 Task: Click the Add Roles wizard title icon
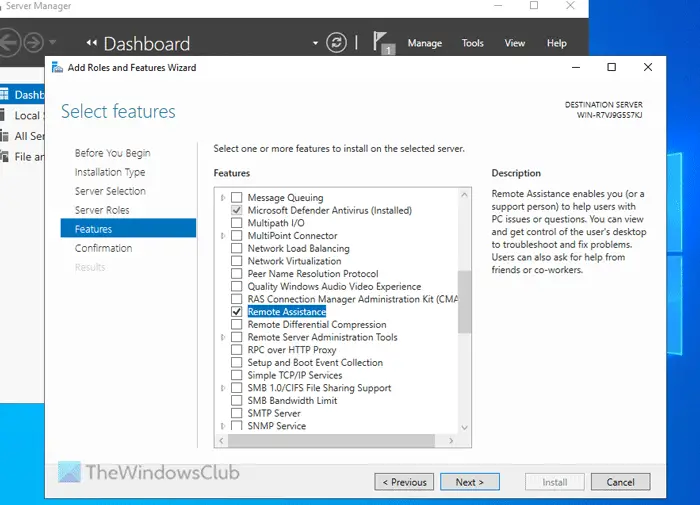click(x=57, y=67)
